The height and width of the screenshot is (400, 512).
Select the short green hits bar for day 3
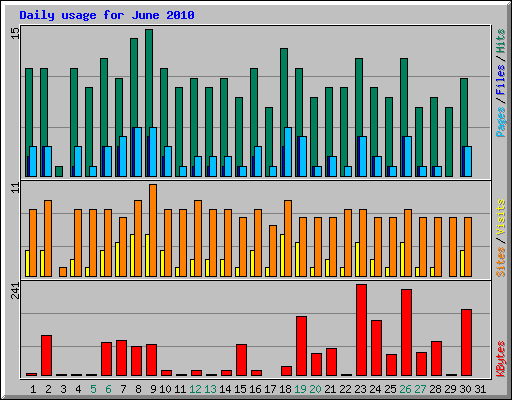(x=59, y=171)
